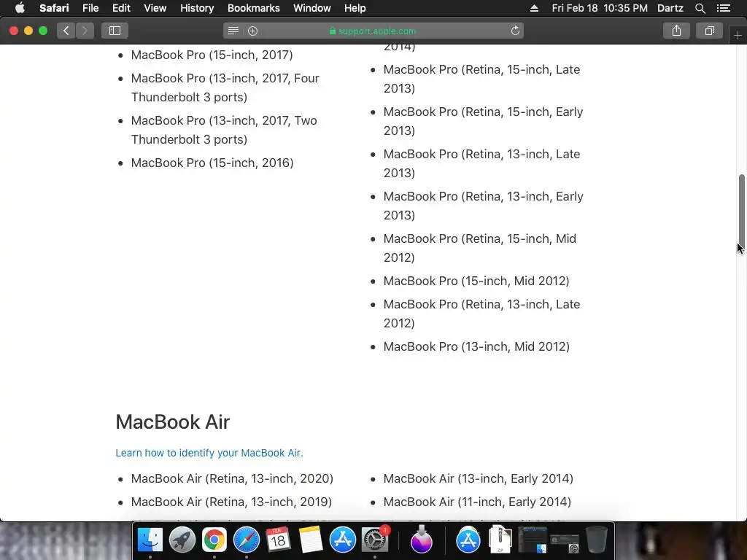Open System Preferences with badge in Dock
The width and height of the screenshot is (747, 560).
pyautogui.click(x=375, y=540)
